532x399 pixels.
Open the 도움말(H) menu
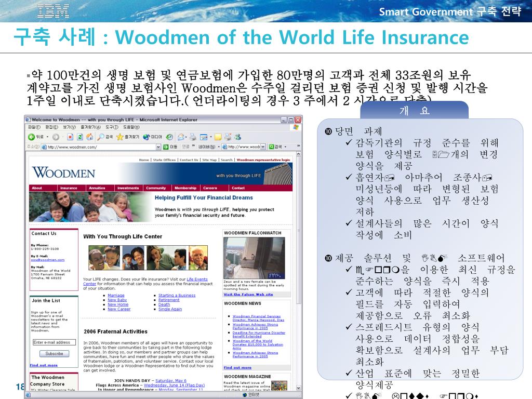coord(131,127)
